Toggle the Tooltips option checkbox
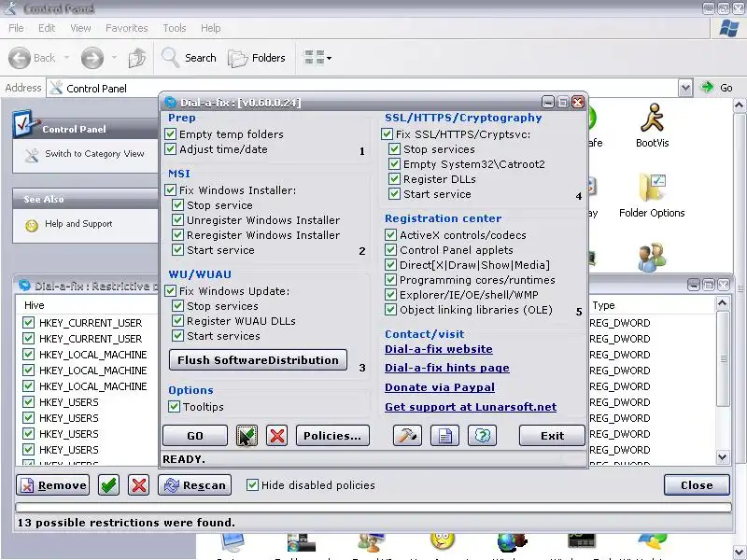Viewport: 747px width, 560px height. (175, 407)
